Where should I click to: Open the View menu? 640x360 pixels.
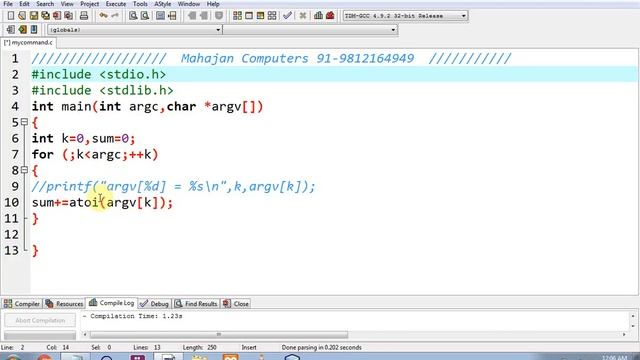[x=67, y=4]
